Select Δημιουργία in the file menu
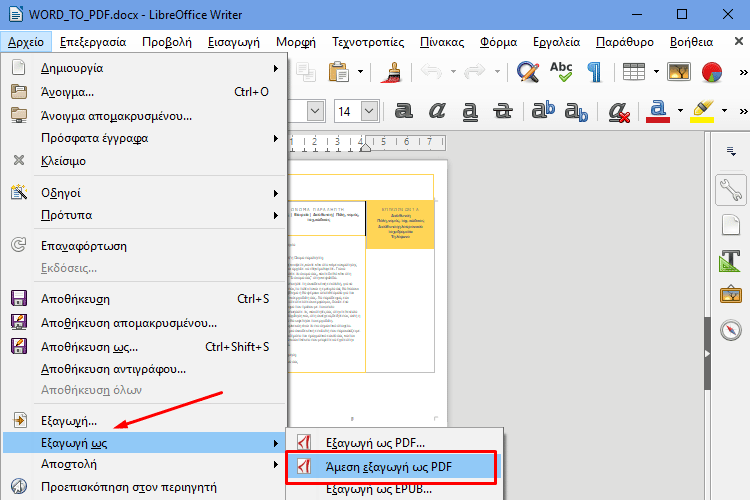The image size is (750, 500). [144, 68]
